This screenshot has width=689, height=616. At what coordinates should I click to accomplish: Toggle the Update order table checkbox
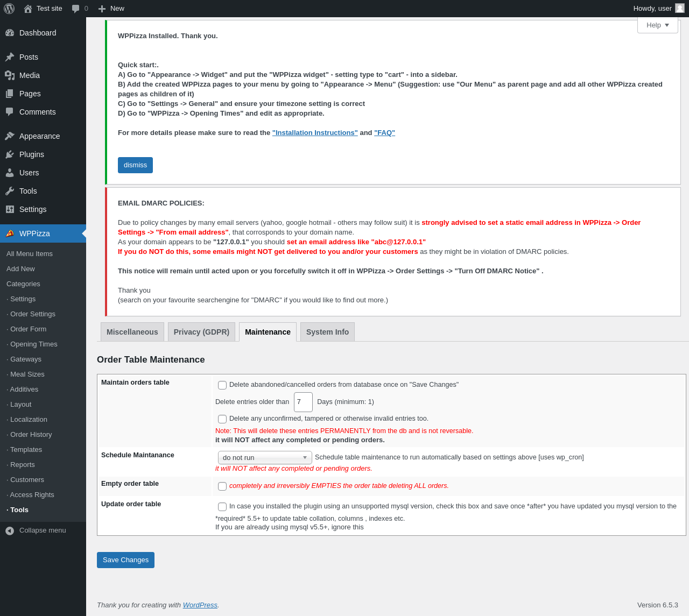pos(222,507)
